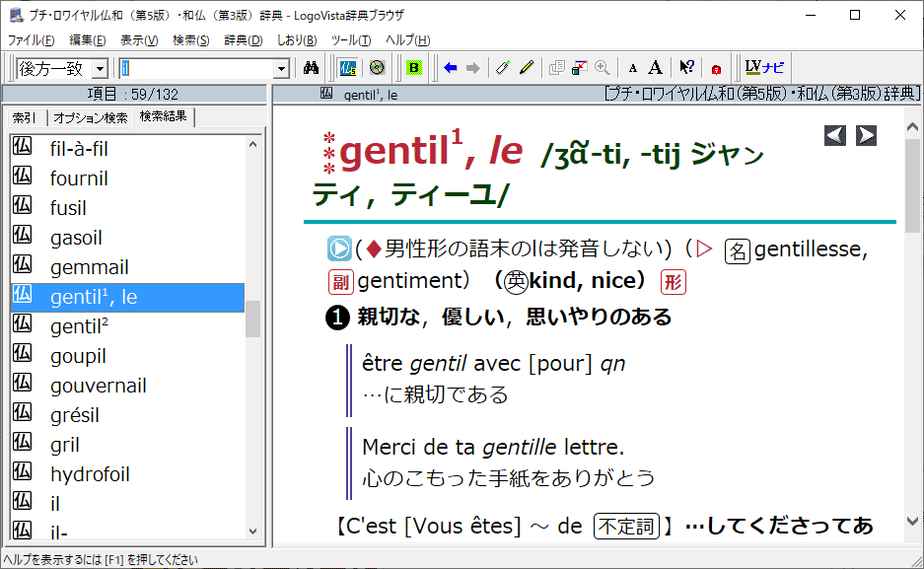Expand the search history dropdown arrow
Screen dimensions: 924x569
click(x=281, y=68)
